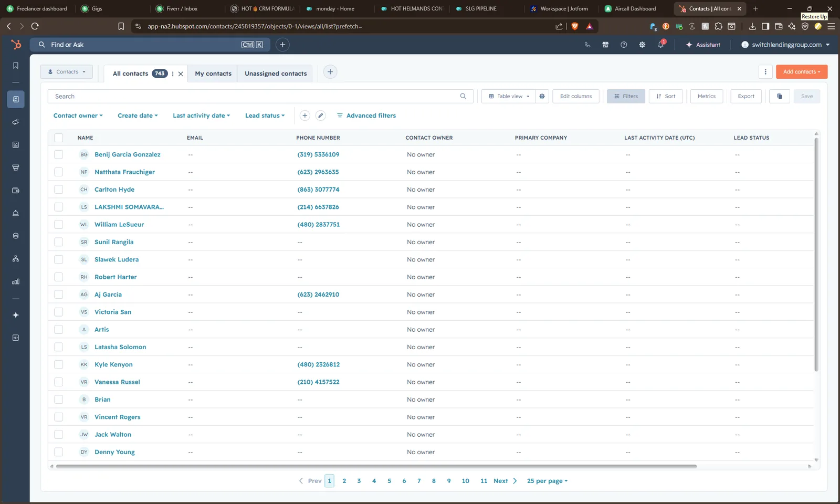Select checkbox for Benij Garcia Gonzalez

coord(58,154)
